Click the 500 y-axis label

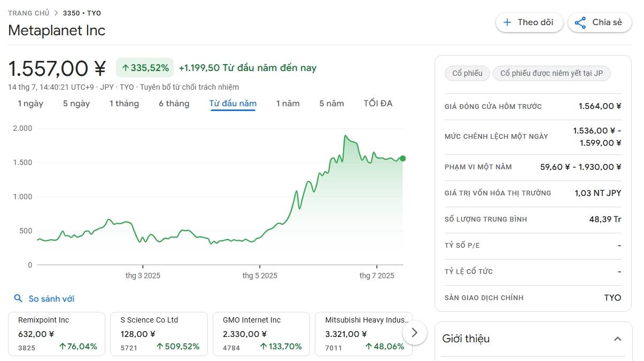click(x=26, y=231)
